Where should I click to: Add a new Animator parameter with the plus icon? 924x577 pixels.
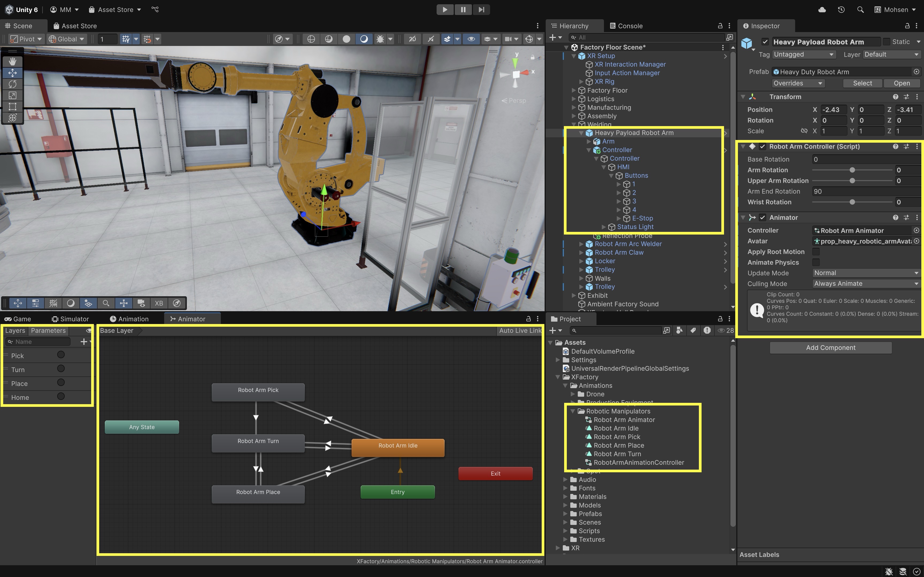click(x=84, y=342)
